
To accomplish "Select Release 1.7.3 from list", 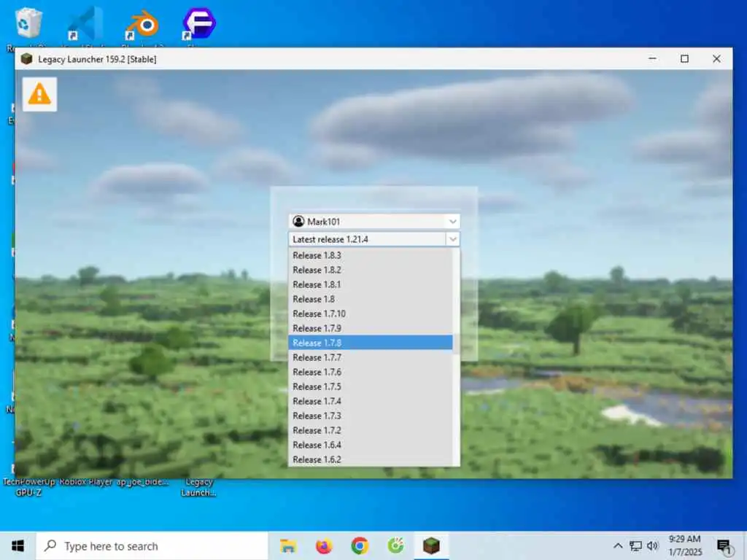I will click(370, 416).
